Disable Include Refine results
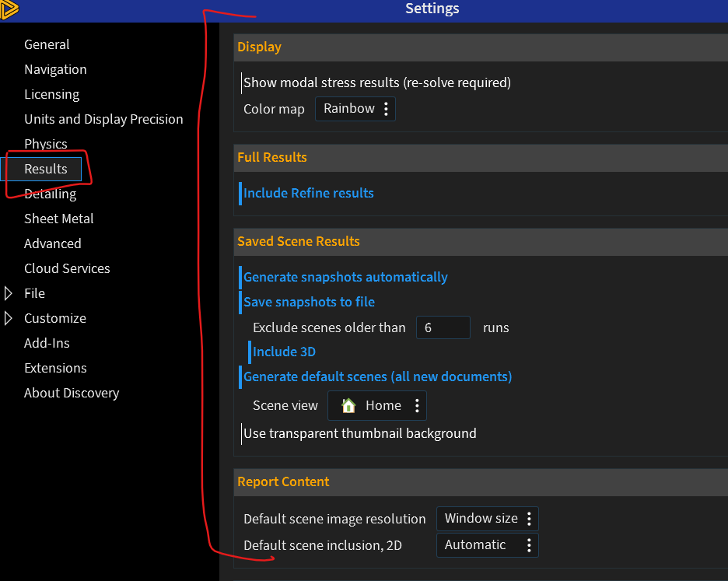Viewport: 728px width, 581px height. tap(308, 193)
